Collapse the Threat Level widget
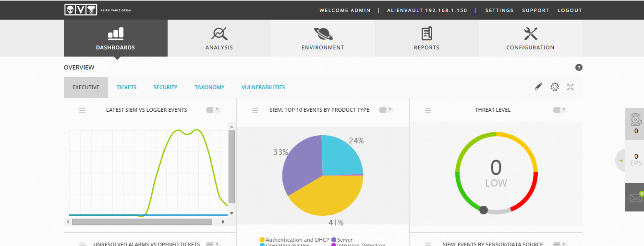The image size is (644, 246). coord(556,110)
